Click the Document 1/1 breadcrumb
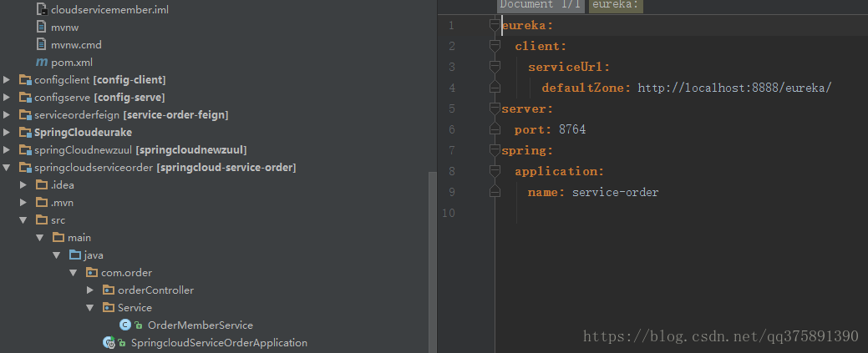 pyautogui.click(x=541, y=6)
